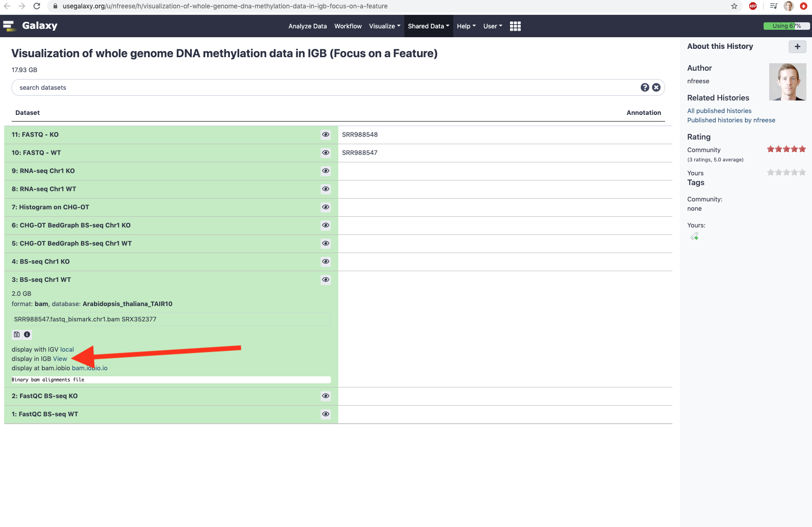
Task: Toggle eye icon for 11: FASTQ - KO
Action: point(326,134)
